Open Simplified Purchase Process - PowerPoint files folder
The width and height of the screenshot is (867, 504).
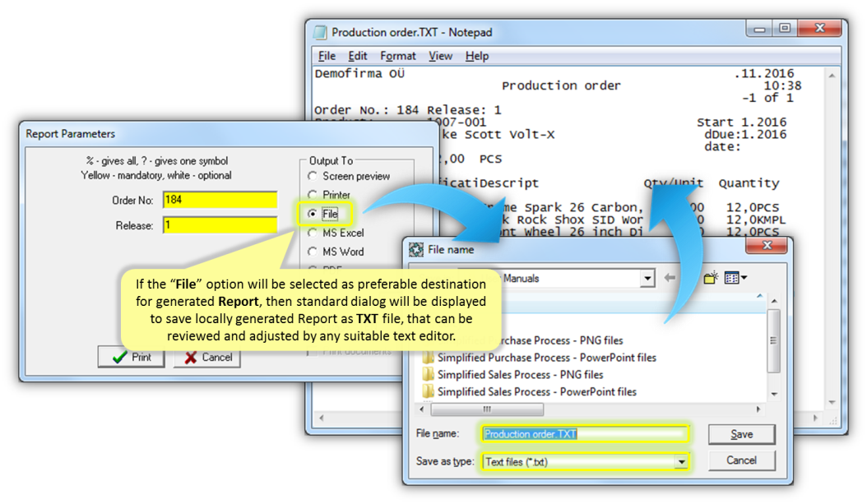tap(539, 358)
